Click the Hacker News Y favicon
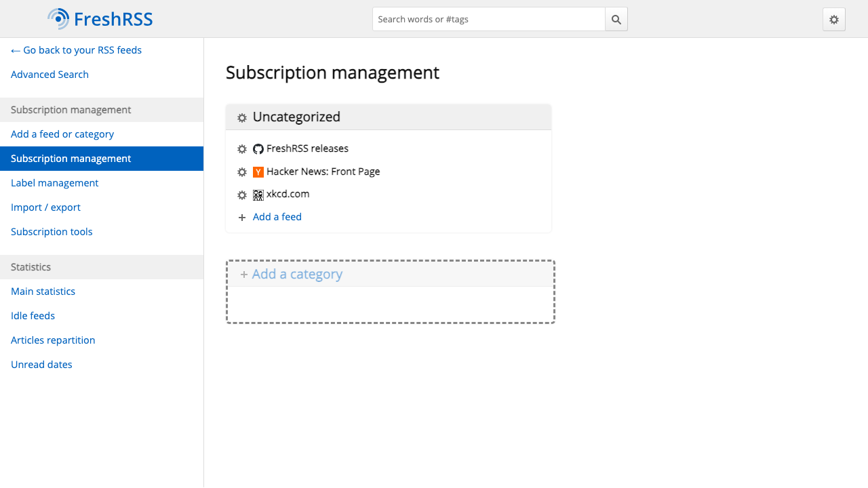Viewport: 868px width, 488px height. [258, 172]
